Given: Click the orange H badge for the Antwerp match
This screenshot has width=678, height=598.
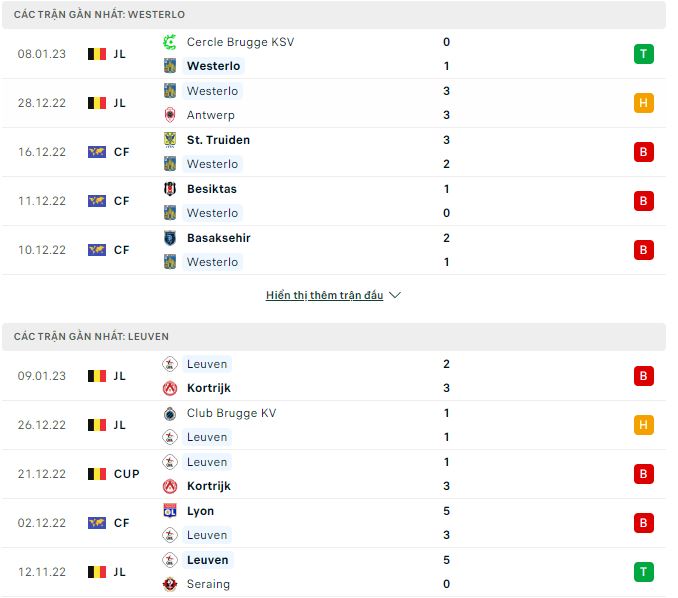Looking at the screenshot, I should 643,103.
